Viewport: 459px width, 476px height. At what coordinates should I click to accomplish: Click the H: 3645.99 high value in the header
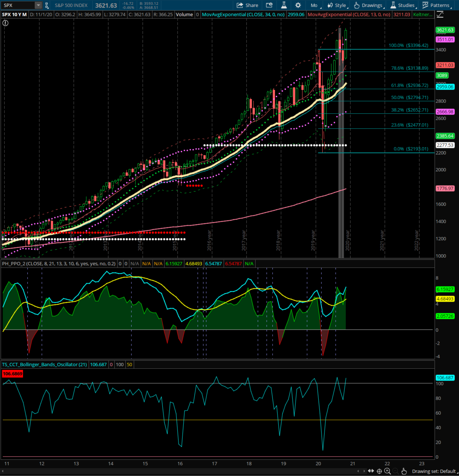pos(90,14)
